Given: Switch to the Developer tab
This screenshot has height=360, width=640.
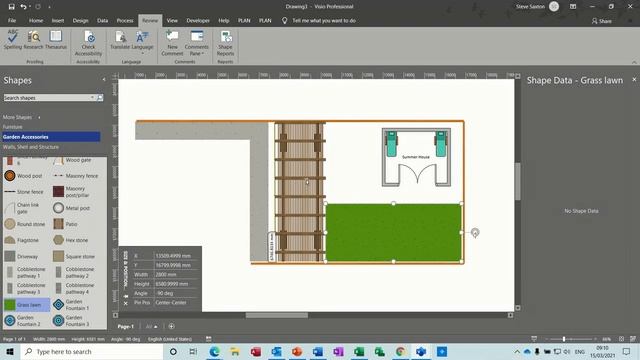Looking at the screenshot, I should coord(198,20).
